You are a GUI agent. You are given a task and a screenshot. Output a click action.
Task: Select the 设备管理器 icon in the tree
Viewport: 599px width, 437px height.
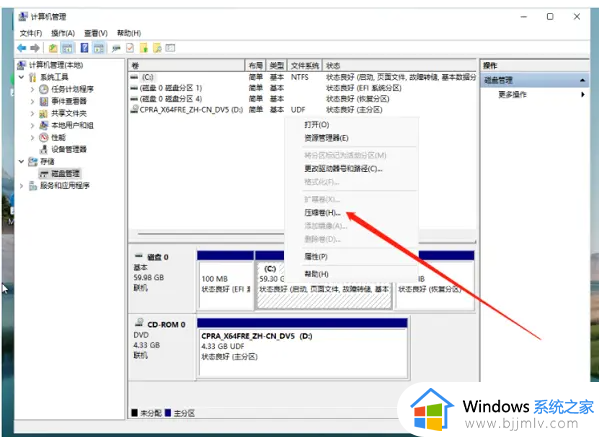tap(44, 149)
